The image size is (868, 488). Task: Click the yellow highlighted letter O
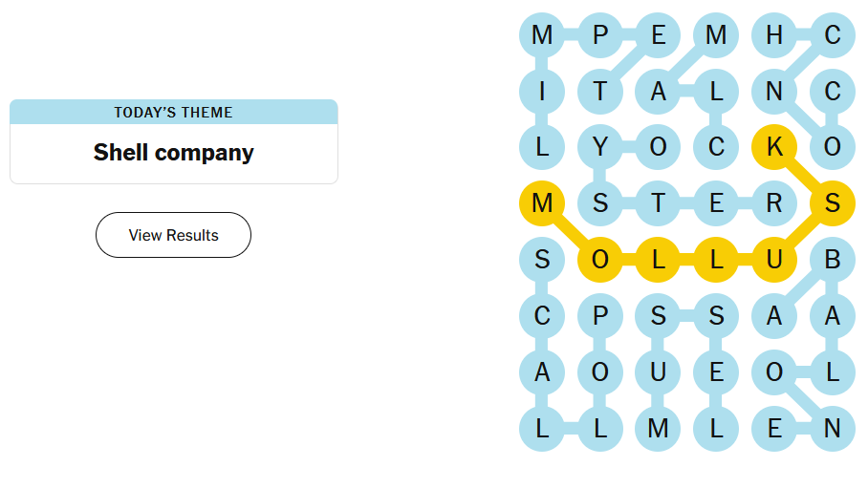tap(600, 260)
